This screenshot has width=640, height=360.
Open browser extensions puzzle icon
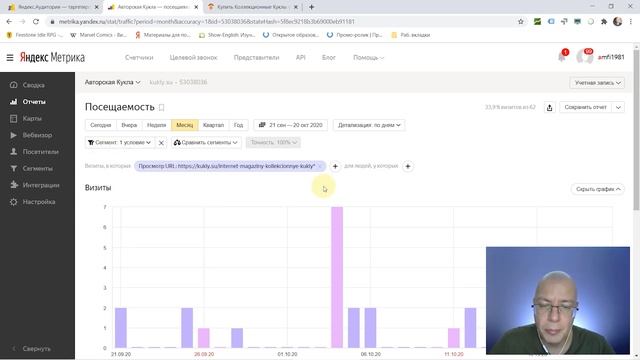click(604, 22)
